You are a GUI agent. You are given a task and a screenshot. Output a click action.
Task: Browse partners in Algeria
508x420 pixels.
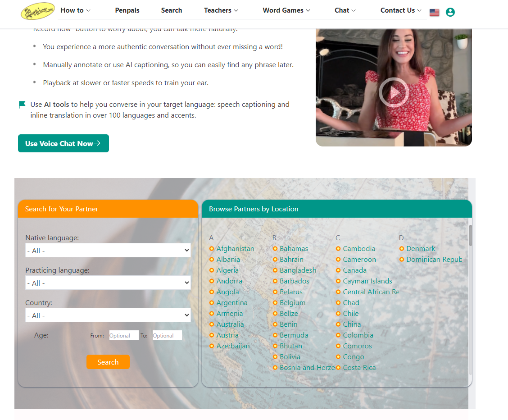(x=227, y=270)
